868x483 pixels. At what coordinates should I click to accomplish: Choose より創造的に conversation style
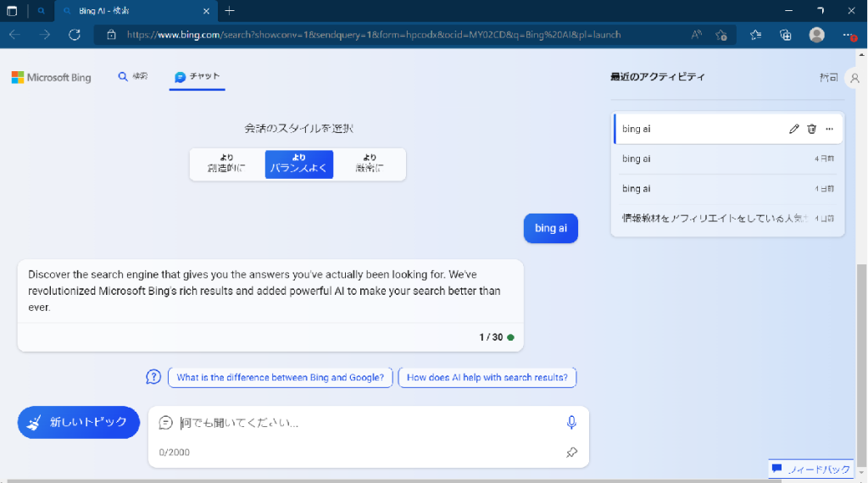point(226,164)
